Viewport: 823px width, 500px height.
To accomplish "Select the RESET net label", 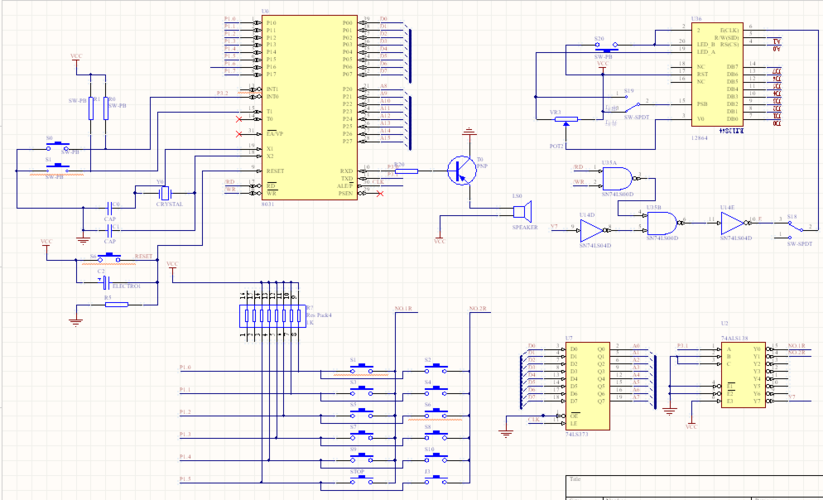I will (143, 256).
